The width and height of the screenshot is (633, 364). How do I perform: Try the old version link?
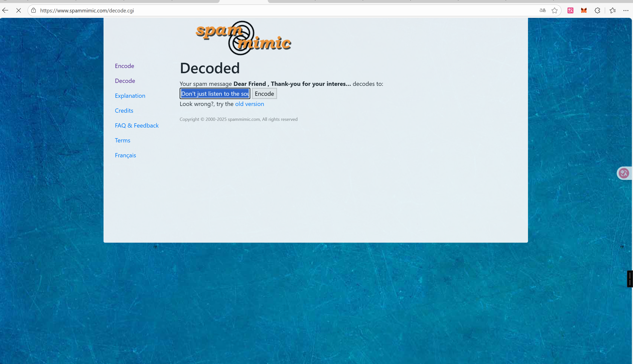click(249, 104)
